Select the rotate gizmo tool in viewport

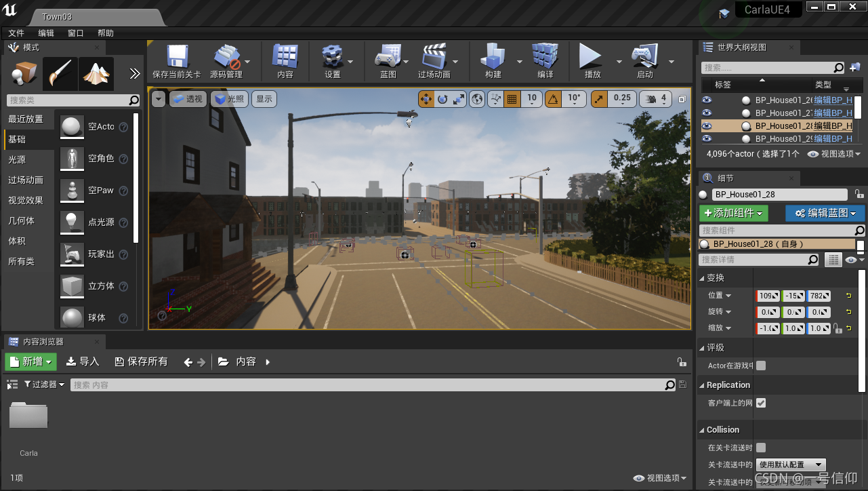click(442, 99)
